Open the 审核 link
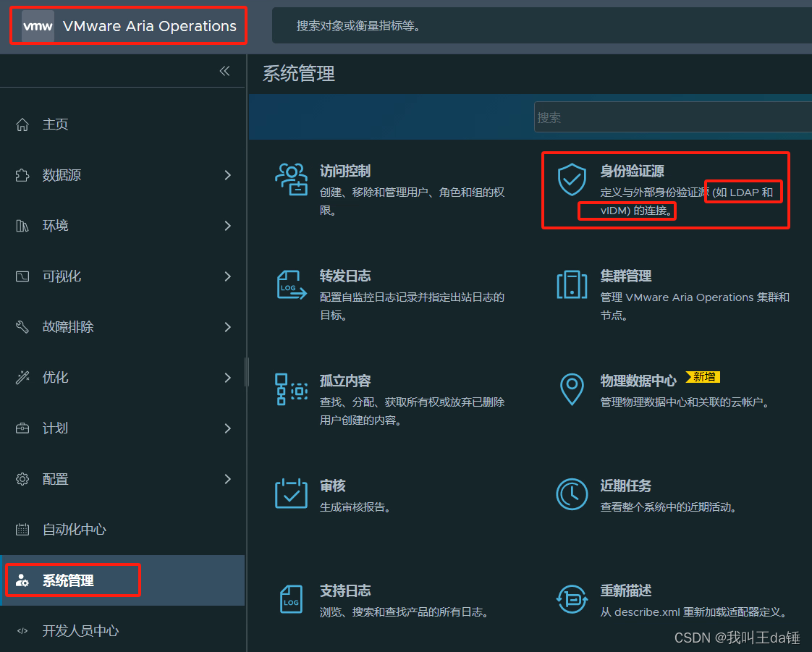 point(332,486)
